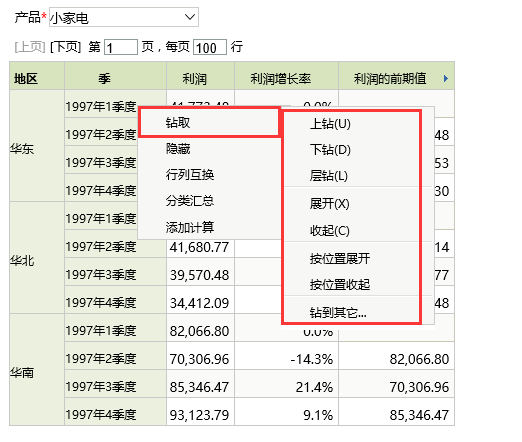Choose 隐藏 from the context menu
522x442 pixels.
(x=209, y=149)
